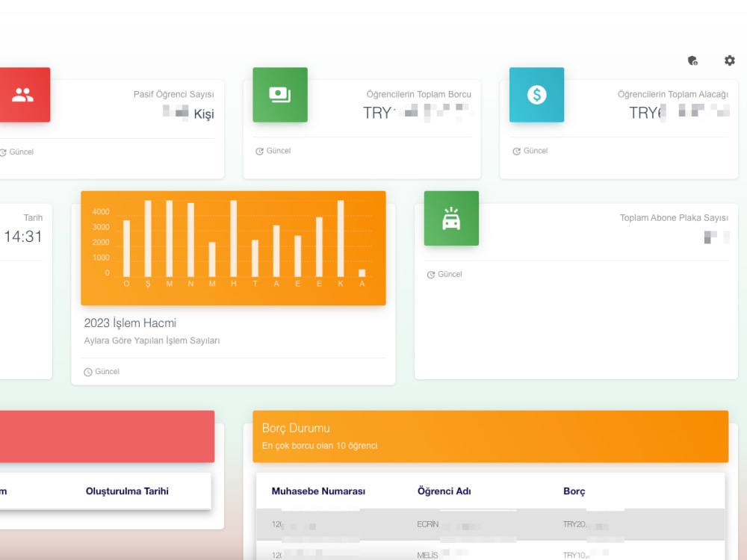Click En çok borcu olan 10 öğrenci text
This screenshot has width=747, height=560.
[320, 446]
